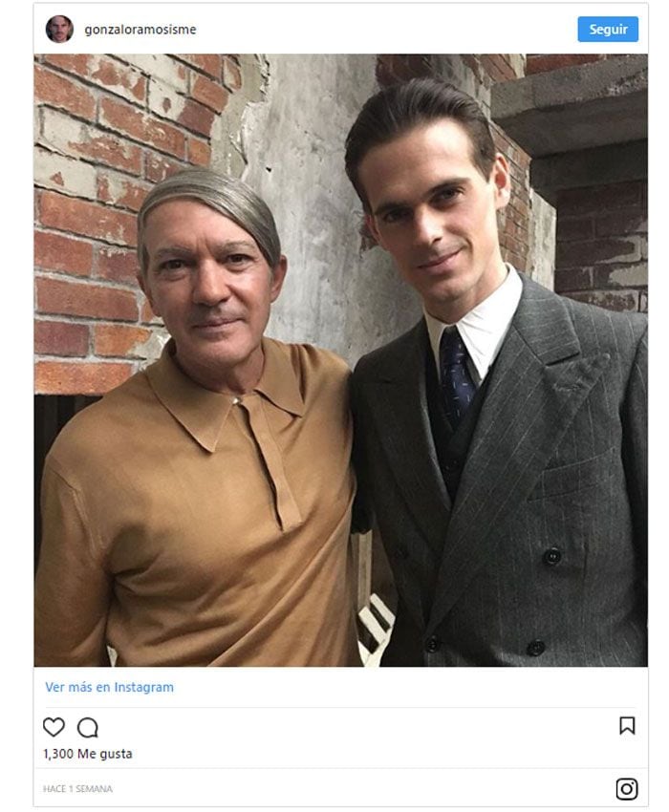Open the 'Ver más en Instagram' link
The width and height of the screenshot is (669, 812).
(109, 687)
